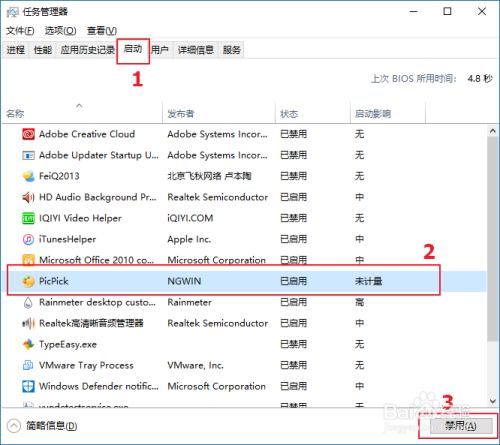Viewport: 500px width, 445px height.
Task: Click the PicPick palette icon
Action: (x=28, y=281)
